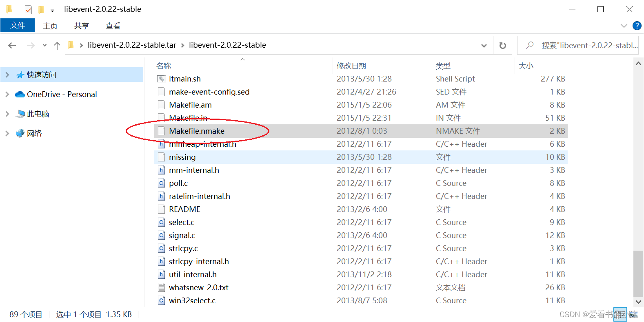The height and width of the screenshot is (322, 644).
Task: Click the README file icon
Action: 162,209
